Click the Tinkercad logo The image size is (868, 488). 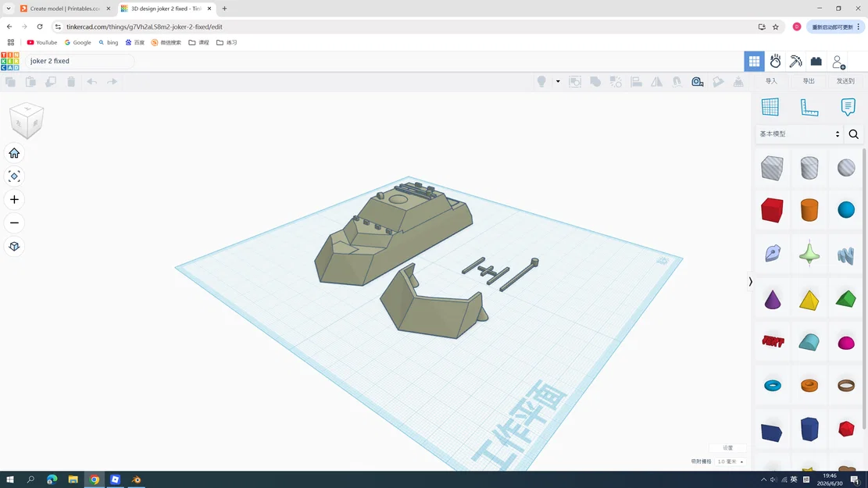pyautogui.click(x=10, y=61)
